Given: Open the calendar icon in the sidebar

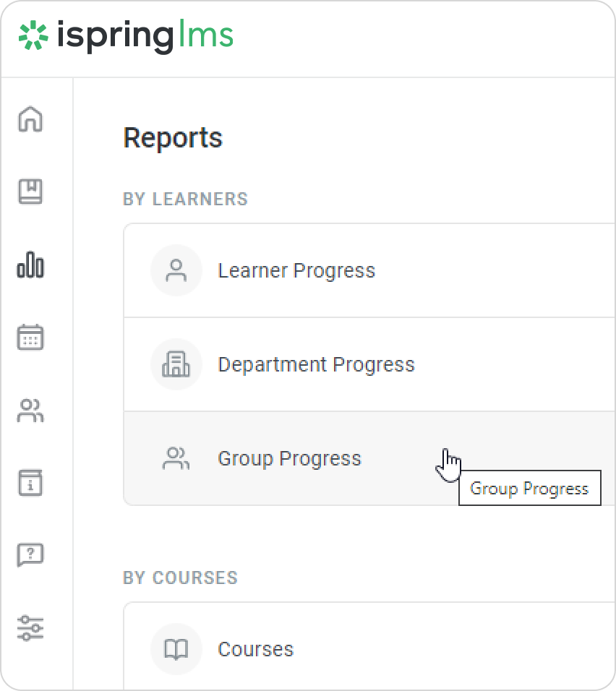Looking at the screenshot, I should pyautogui.click(x=30, y=338).
